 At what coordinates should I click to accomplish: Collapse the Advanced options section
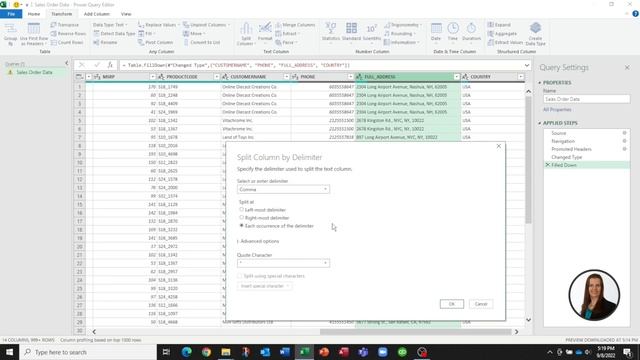point(258,241)
